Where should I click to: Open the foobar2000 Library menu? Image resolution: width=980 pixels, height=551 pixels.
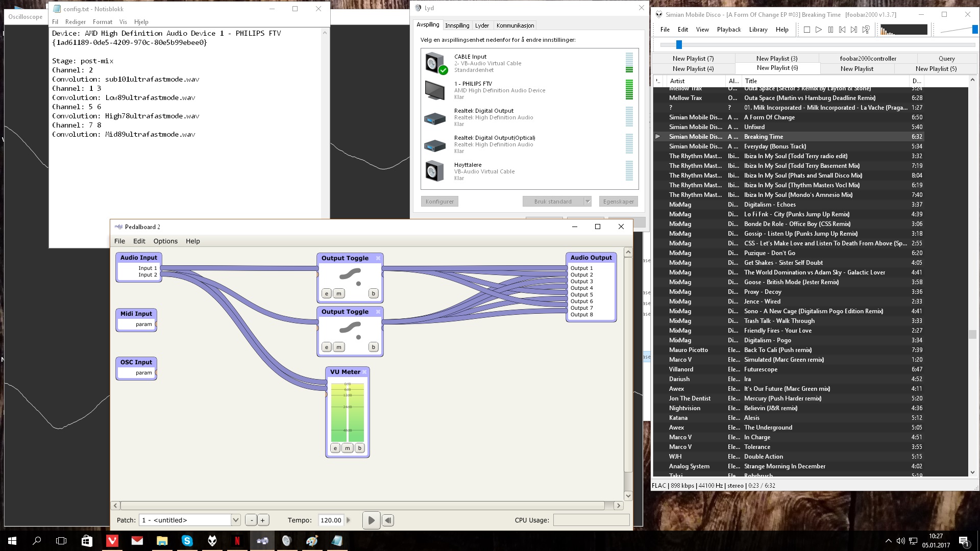[x=758, y=30]
